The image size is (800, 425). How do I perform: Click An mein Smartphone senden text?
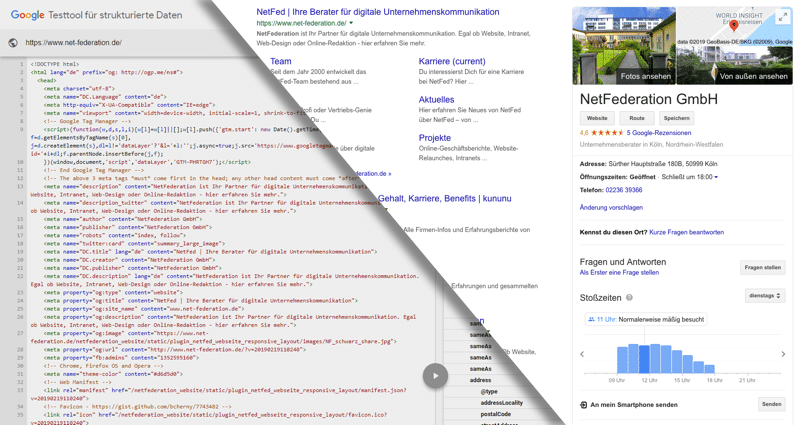coord(634,405)
